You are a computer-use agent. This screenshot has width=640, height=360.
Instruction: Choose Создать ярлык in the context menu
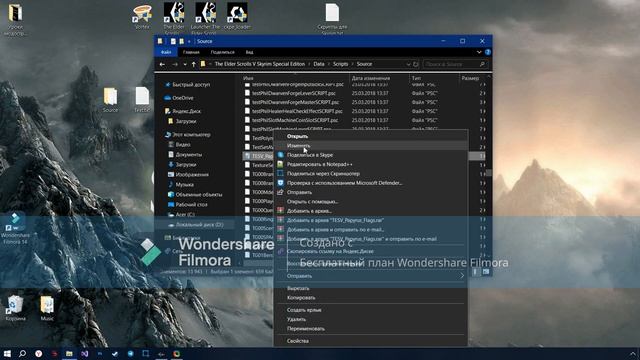[304, 310]
